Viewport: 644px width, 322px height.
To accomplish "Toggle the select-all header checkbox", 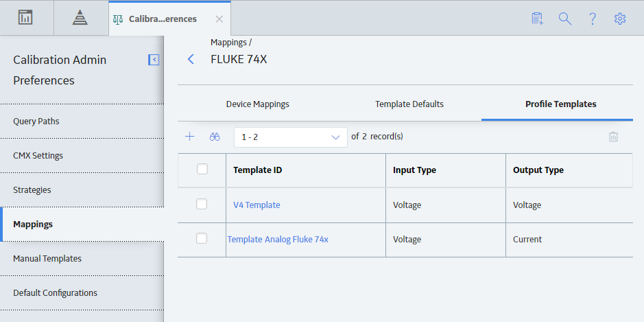I will coord(202,169).
